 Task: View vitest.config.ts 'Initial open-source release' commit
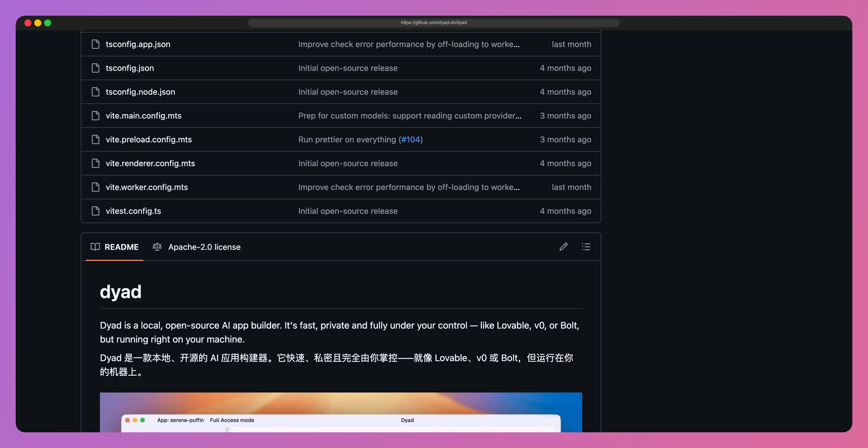pyautogui.click(x=348, y=211)
